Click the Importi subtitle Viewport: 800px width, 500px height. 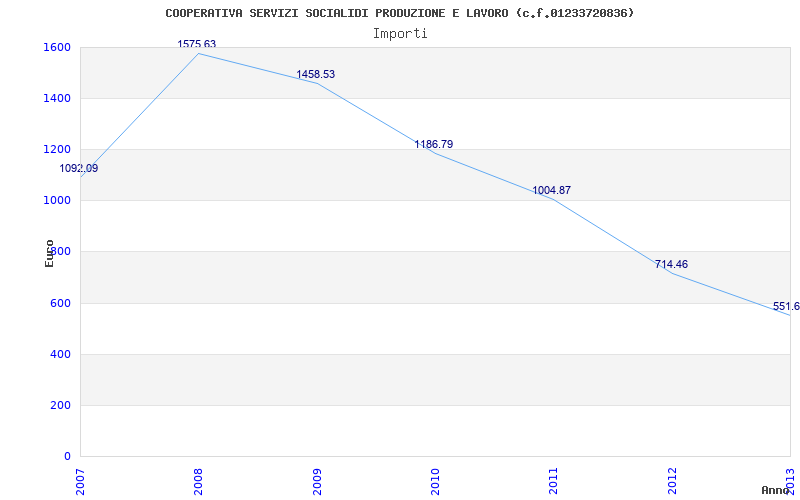[400, 34]
